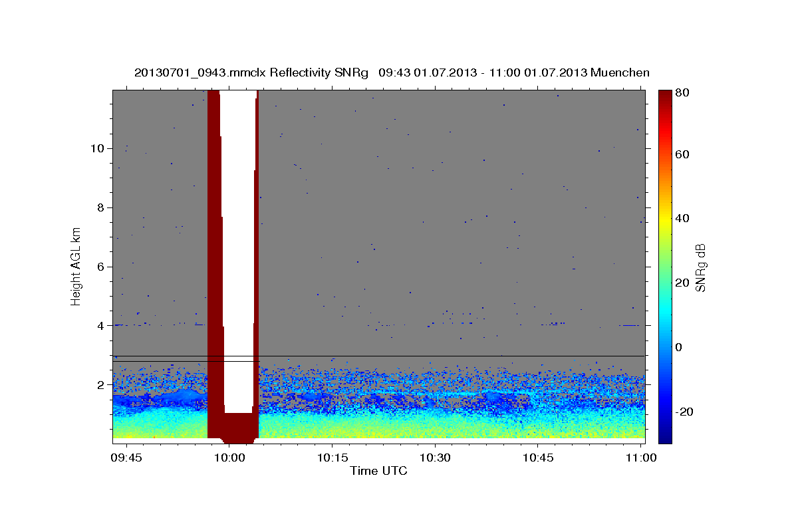Click the colorbar value -20

point(684,412)
